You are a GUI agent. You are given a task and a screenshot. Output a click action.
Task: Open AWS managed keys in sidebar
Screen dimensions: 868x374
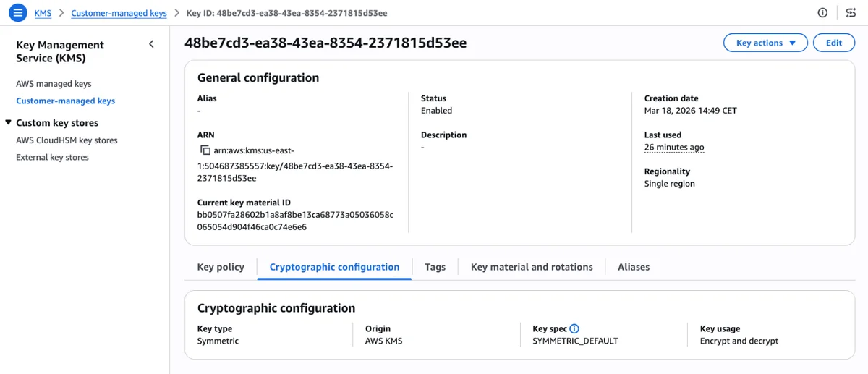point(54,84)
